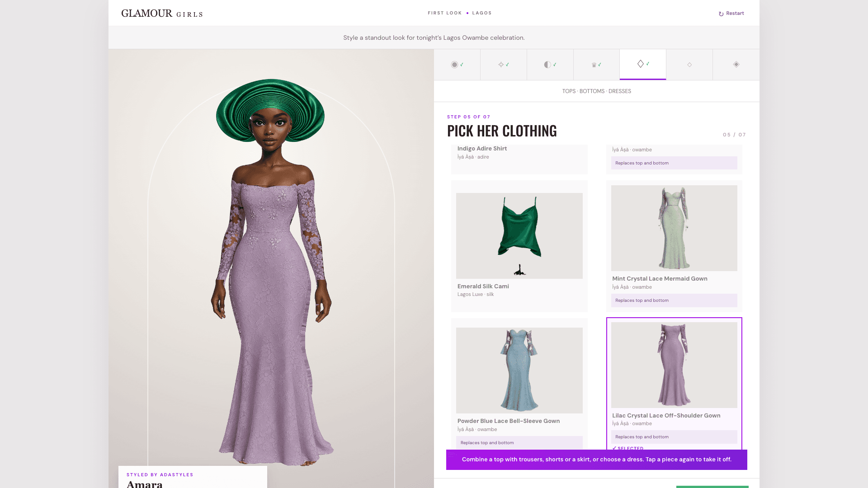Click 'Replaces top and bottom' under Mint gown

(674, 300)
